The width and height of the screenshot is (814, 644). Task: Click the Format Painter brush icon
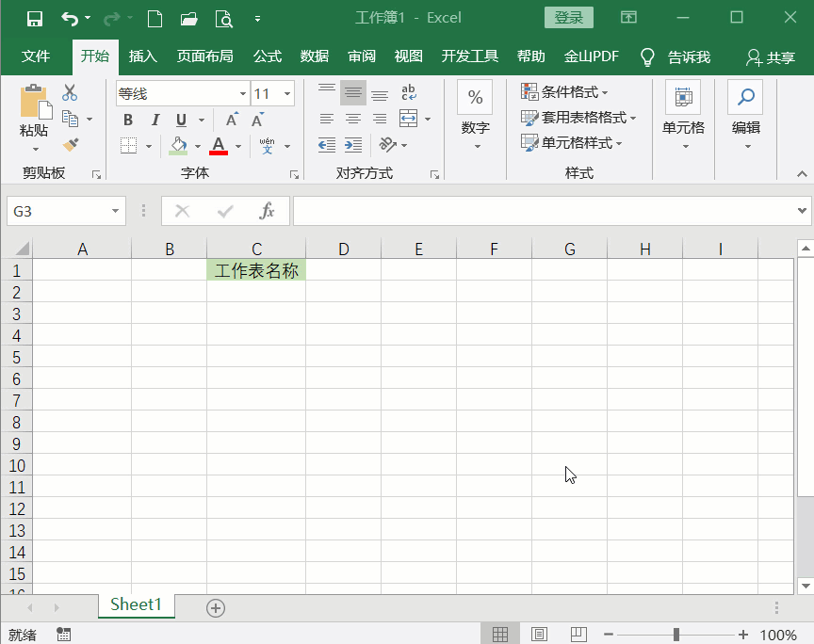(x=71, y=145)
